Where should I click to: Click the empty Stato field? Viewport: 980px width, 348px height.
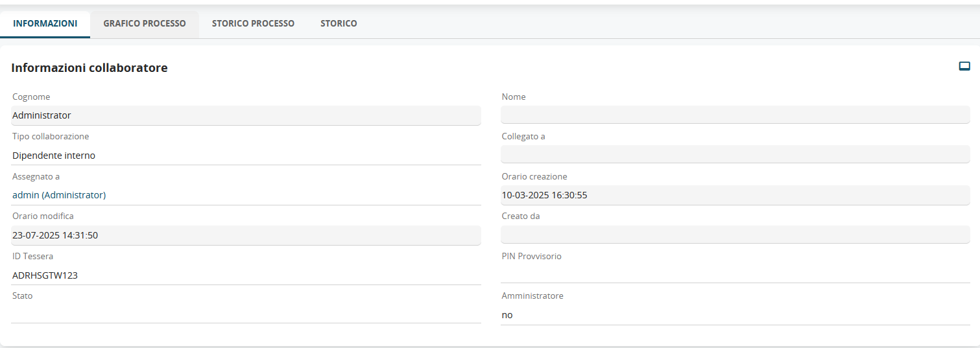pyautogui.click(x=246, y=314)
